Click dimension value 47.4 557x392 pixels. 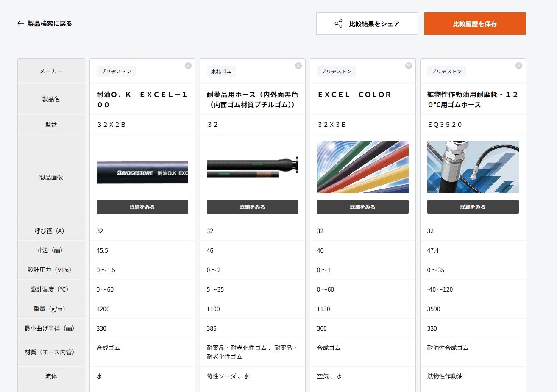pos(433,250)
